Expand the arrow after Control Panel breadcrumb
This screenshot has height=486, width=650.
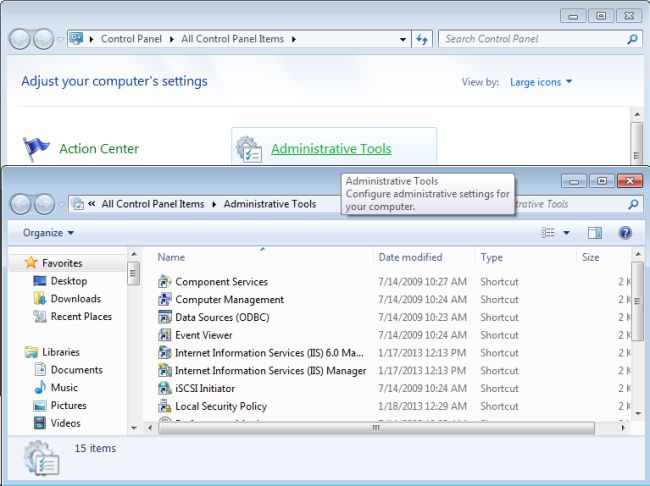(x=172, y=39)
